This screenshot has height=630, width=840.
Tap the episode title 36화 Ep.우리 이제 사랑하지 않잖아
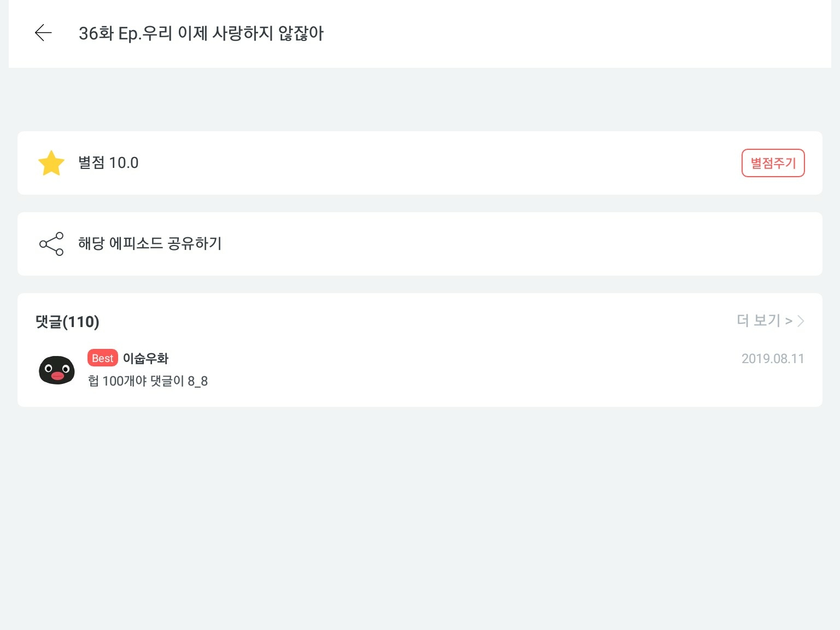point(201,33)
